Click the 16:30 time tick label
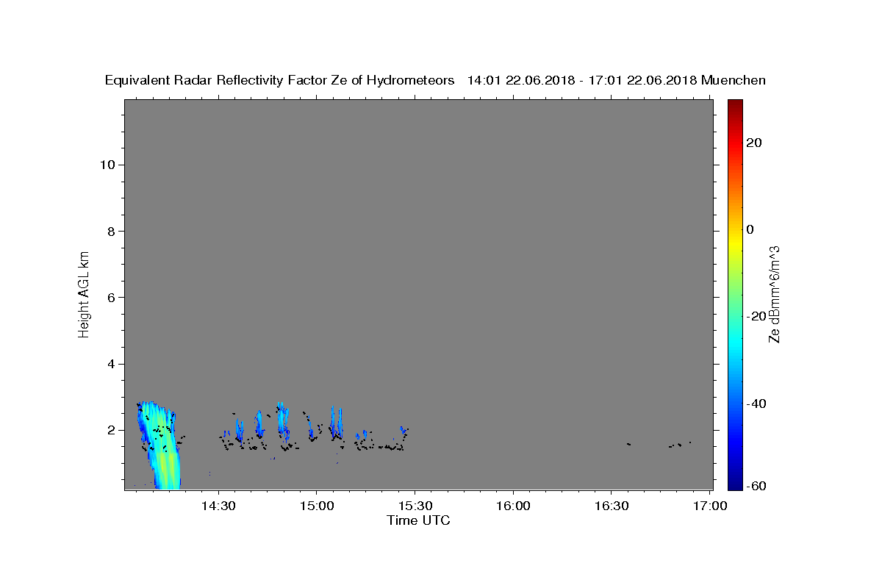The width and height of the screenshot is (882, 588). pyautogui.click(x=611, y=506)
